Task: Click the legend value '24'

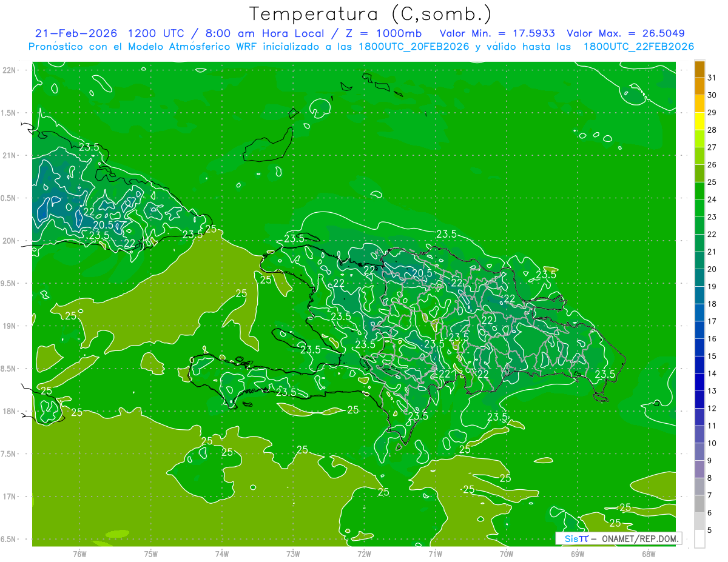Action: [x=712, y=199]
